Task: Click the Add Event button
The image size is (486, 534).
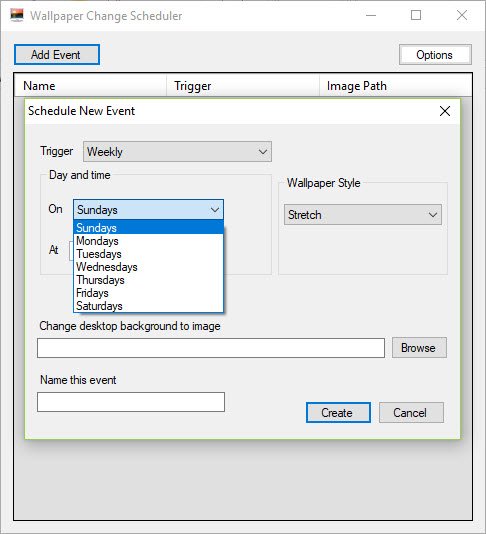Action: (x=57, y=54)
